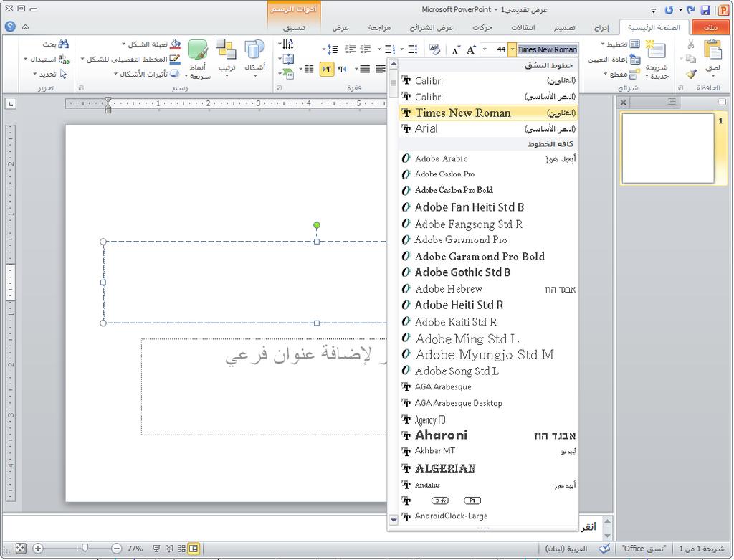Viewport: 734px width, 560px height.
Task: Click Decrease Font Size icon (small A)
Action: click(x=456, y=50)
